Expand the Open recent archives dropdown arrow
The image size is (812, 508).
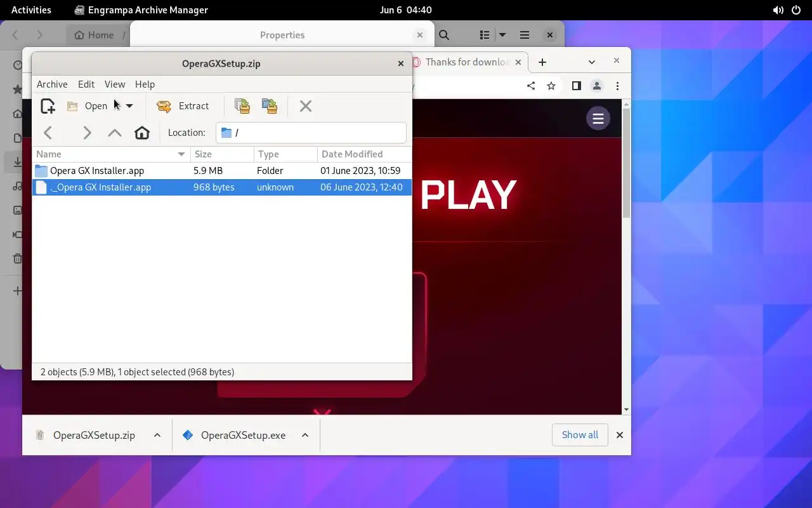click(129, 106)
